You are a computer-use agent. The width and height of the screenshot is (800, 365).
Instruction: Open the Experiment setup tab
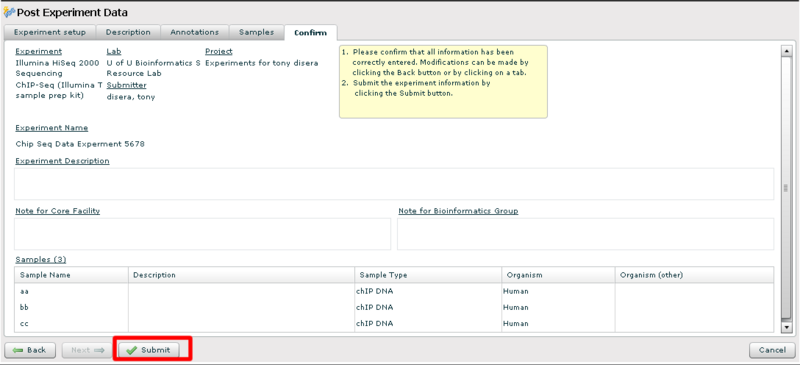(x=49, y=32)
